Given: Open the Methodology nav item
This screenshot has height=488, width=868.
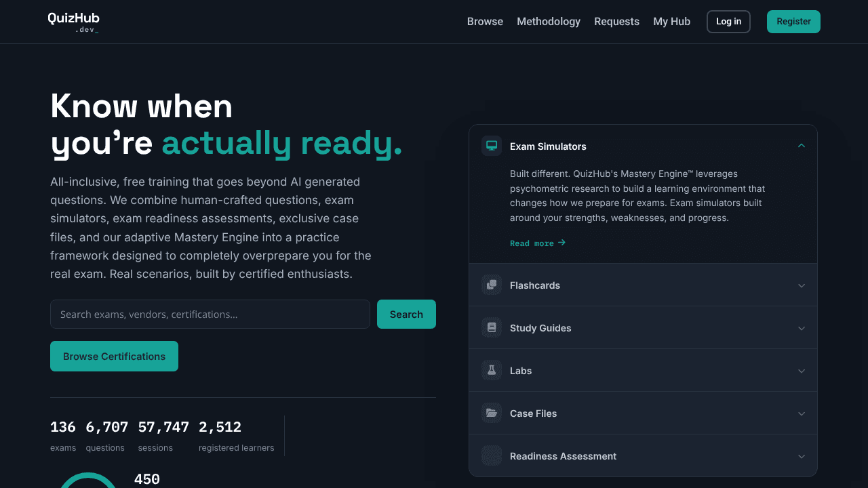Looking at the screenshot, I should 549,22.
